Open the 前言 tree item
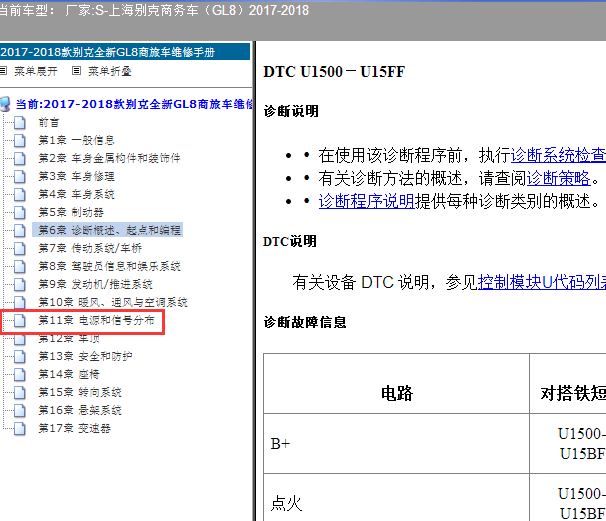Viewport: 606px width, 521px height. pyautogui.click(x=49, y=123)
